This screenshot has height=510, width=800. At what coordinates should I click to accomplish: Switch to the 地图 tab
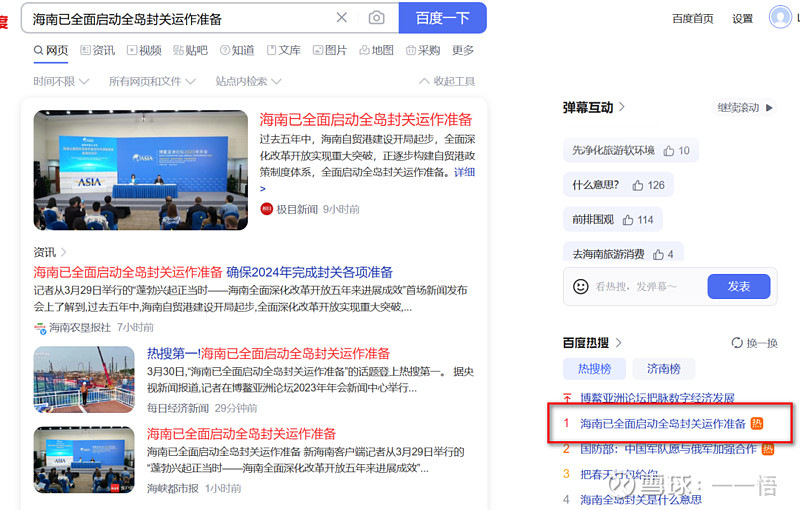click(377, 50)
